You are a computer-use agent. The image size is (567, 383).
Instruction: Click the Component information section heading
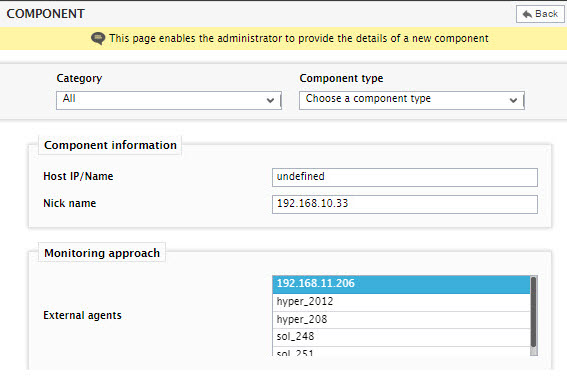[110, 145]
